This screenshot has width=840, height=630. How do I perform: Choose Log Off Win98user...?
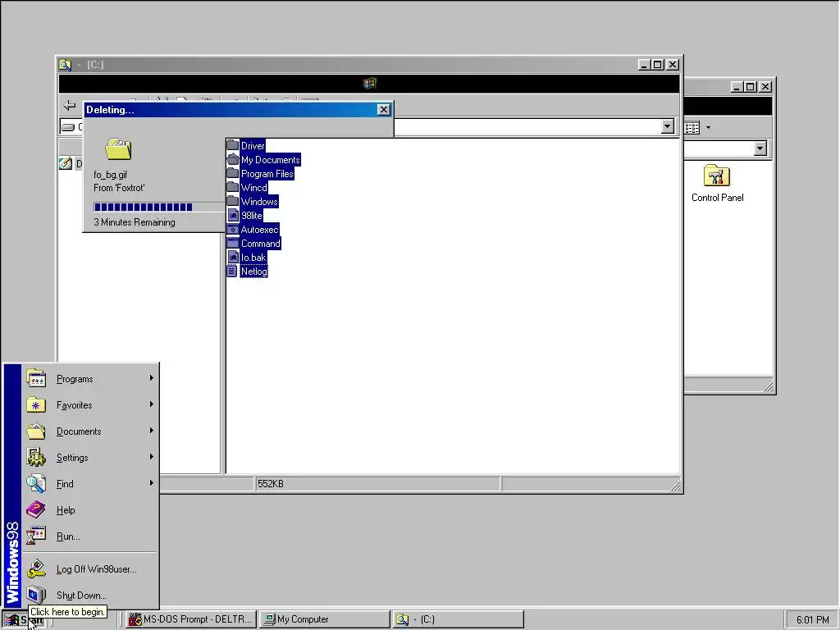click(x=90, y=569)
